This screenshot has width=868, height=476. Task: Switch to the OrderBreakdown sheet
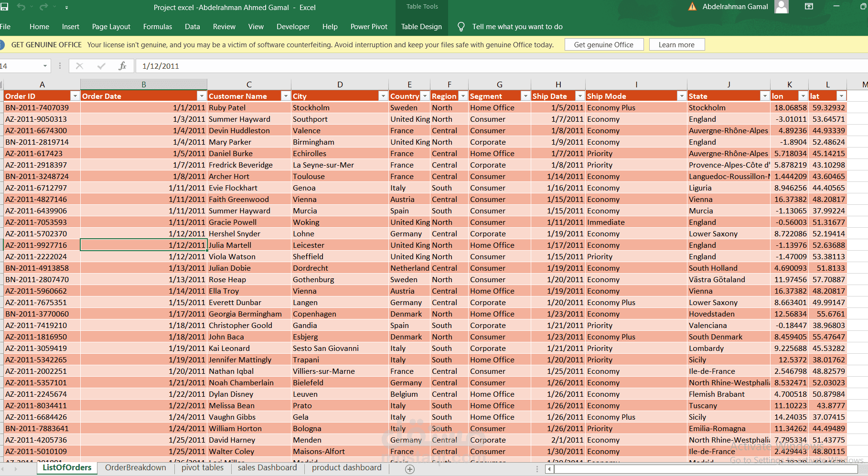click(x=135, y=467)
